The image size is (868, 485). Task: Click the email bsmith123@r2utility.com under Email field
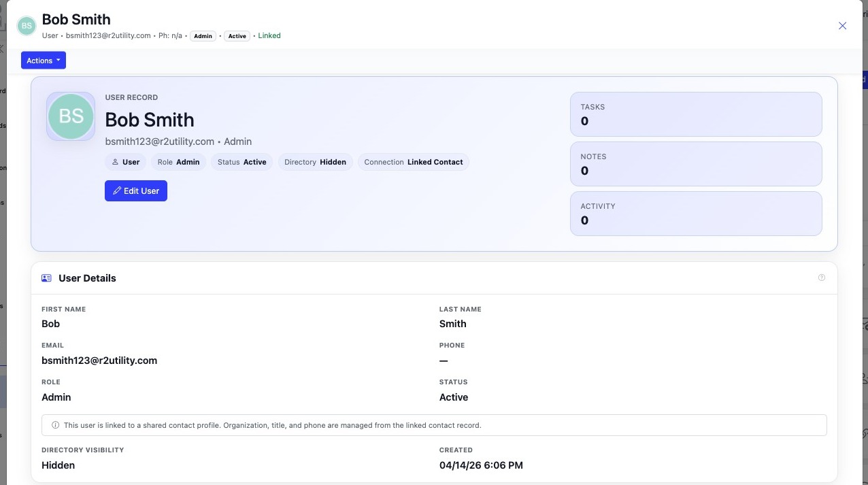pos(99,361)
